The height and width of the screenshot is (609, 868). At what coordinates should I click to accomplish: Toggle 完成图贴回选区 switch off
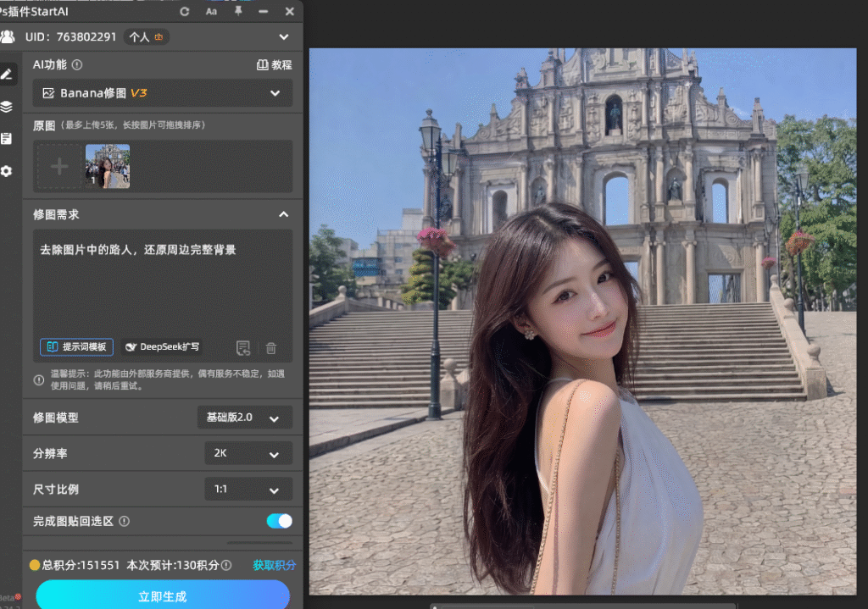tap(280, 521)
